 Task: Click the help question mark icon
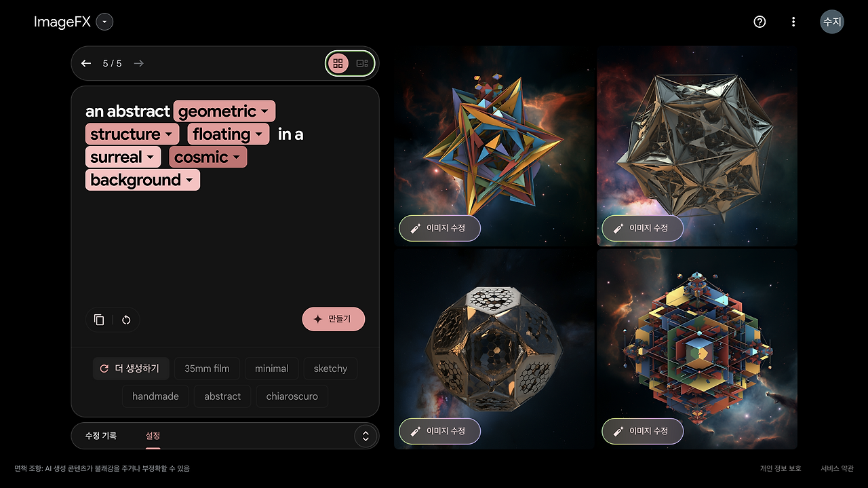(x=759, y=22)
